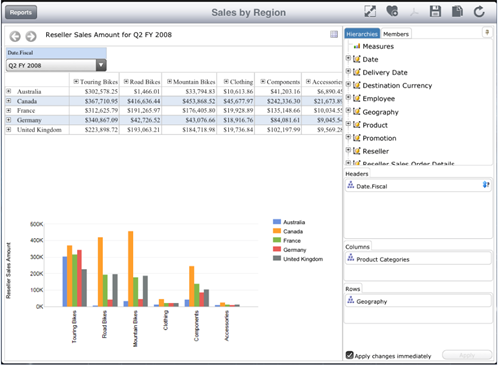This screenshot has width=498, height=365.
Task: Expand Components column header
Action: point(263,81)
